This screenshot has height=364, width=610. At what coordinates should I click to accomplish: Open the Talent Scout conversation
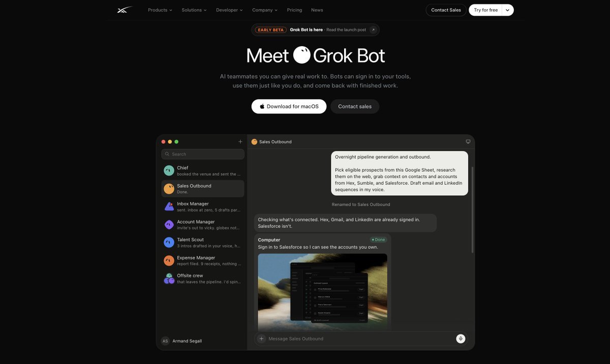(x=203, y=242)
